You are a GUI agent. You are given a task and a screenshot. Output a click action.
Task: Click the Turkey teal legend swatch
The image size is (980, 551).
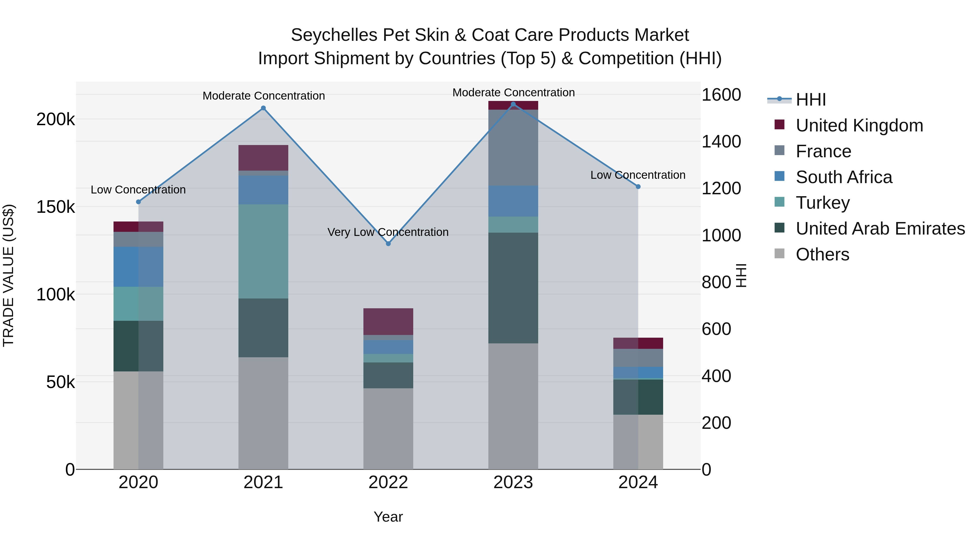[780, 202]
